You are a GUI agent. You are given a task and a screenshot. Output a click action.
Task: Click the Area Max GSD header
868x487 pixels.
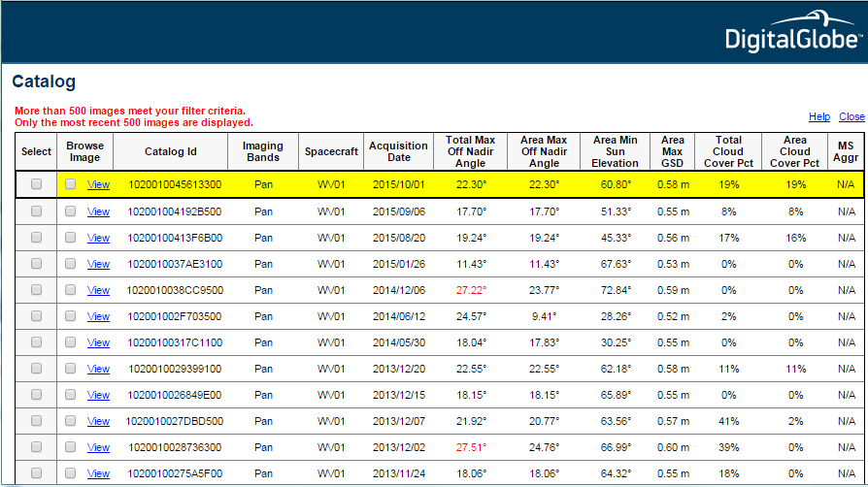pos(672,151)
